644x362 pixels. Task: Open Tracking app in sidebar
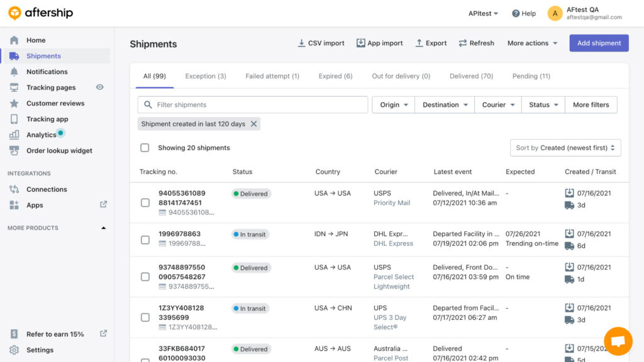(x=47, y=119)
